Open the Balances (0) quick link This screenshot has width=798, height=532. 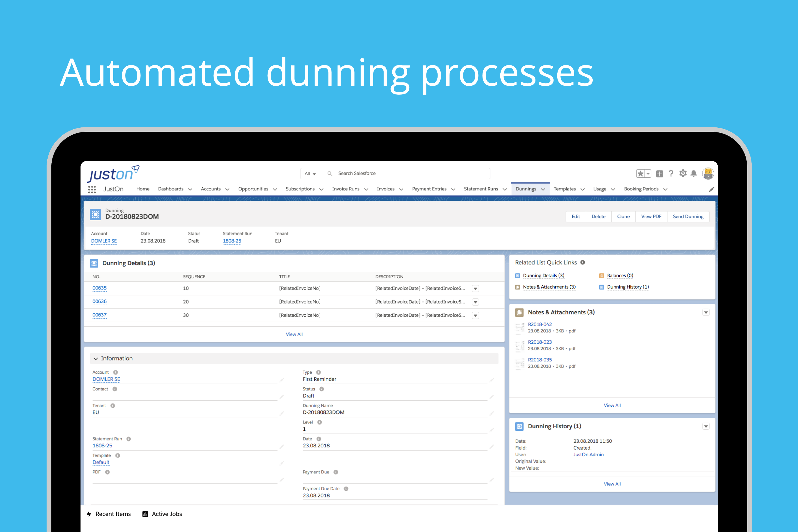click(620, 276)
